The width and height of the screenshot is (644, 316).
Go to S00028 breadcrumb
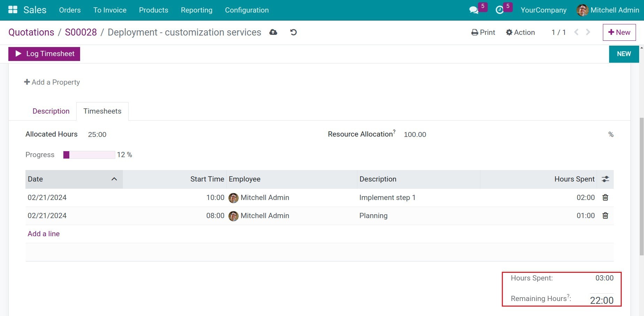[81, 32]
